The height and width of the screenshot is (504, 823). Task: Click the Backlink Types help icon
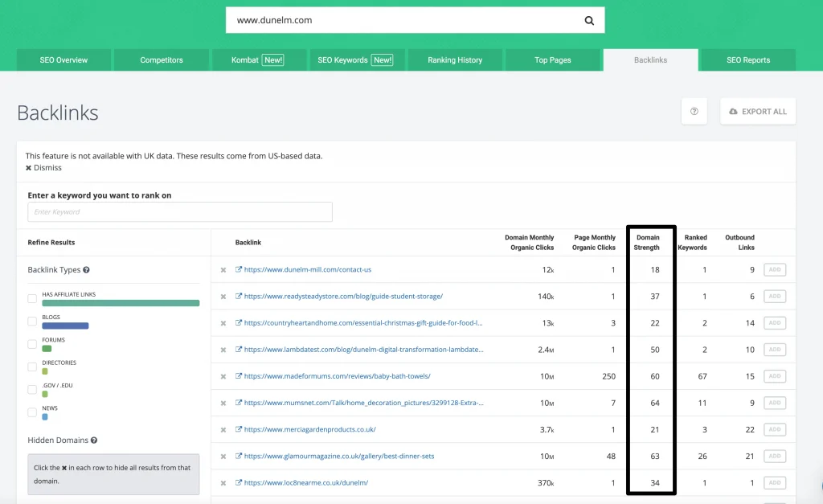point(86,271)
